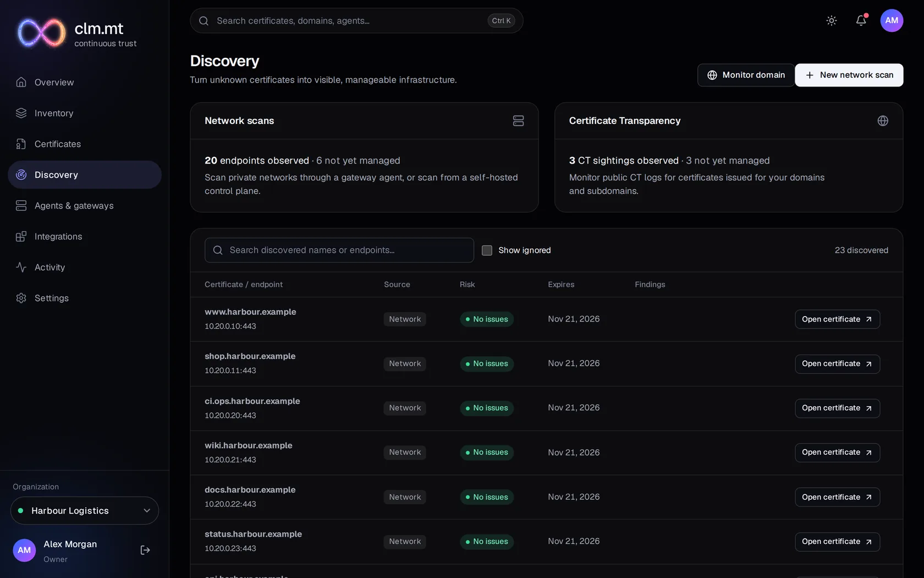
Task: Click the globe icon on the Certificate Transparency card
Action: click(x=883, y=121)
